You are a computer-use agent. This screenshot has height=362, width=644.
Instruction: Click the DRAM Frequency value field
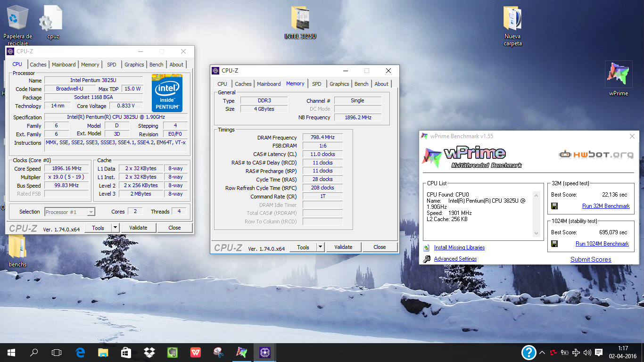coord(322,137)
